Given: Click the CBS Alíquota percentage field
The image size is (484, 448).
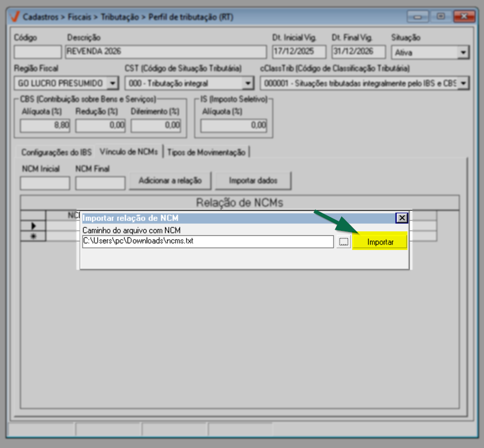Looking at the screenshot, I should click(x=45, y=126).
